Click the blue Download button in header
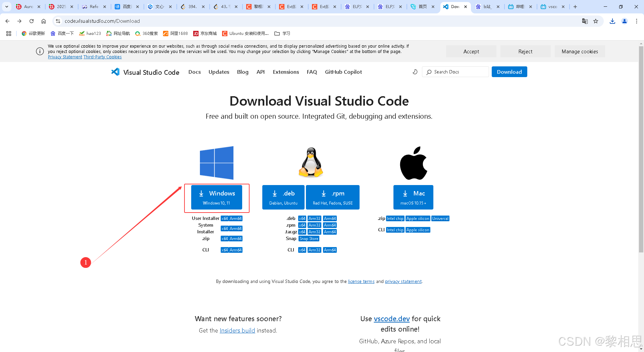 click(x=509, y=72)
